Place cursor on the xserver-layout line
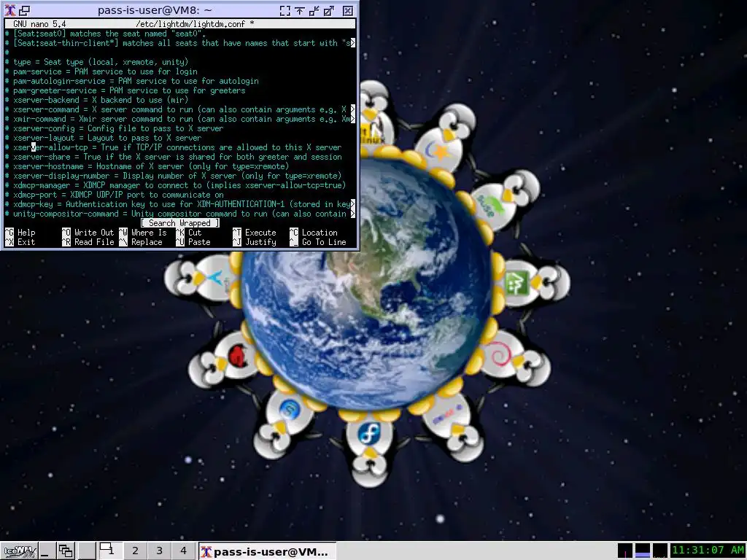 click(x=103, y=138)
